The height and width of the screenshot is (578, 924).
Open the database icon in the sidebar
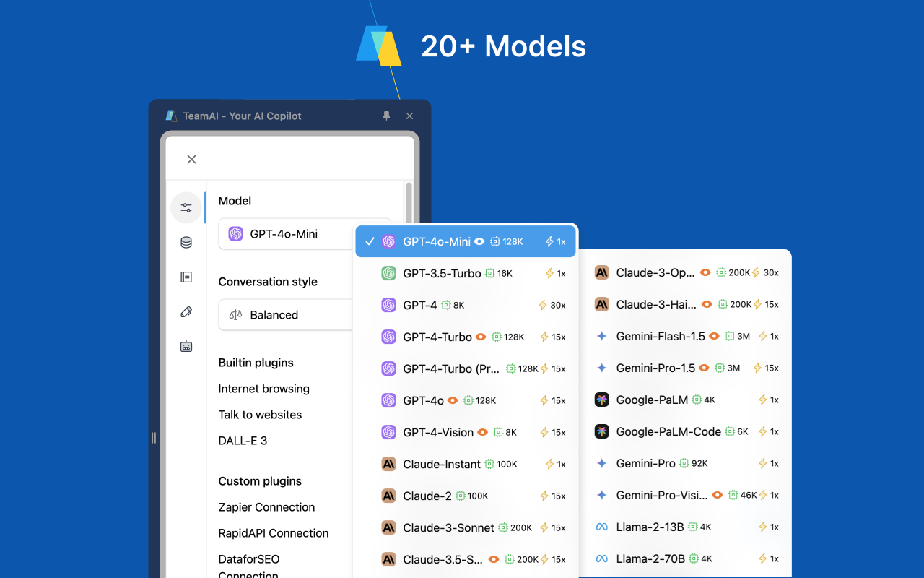(x=186, y=242)
